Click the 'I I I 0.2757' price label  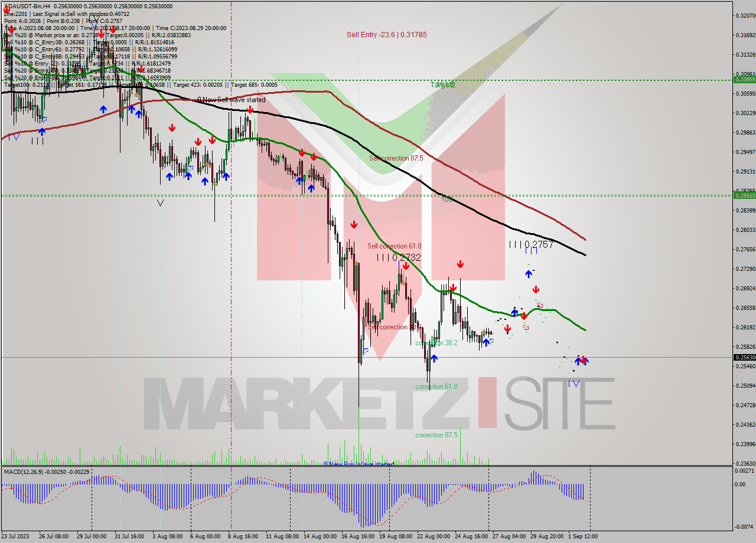tap(531, 244)
